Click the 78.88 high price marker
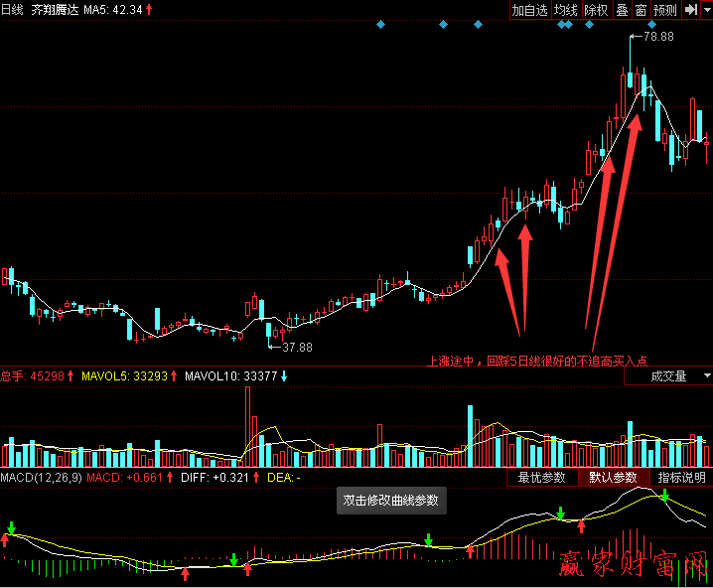The height and width of the screenshot is (588, 713). tap(658, 36)
